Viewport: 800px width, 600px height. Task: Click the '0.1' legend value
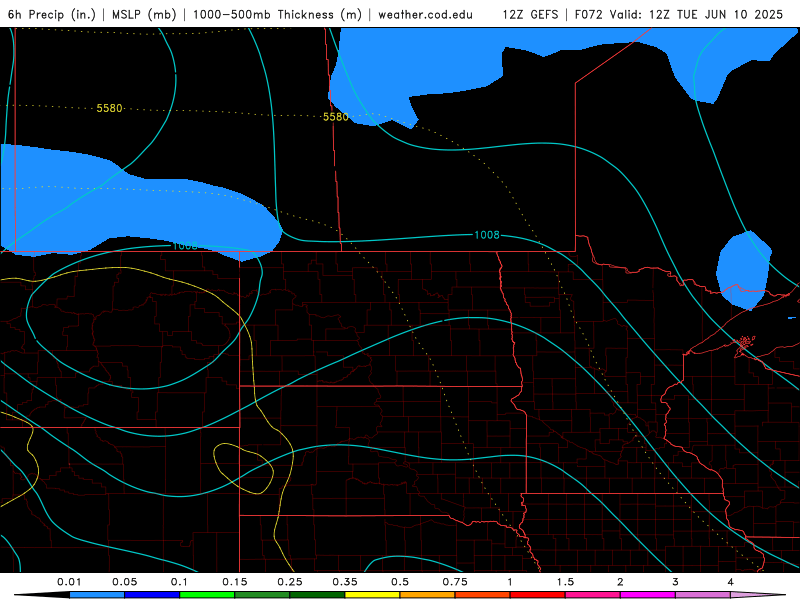179,582
